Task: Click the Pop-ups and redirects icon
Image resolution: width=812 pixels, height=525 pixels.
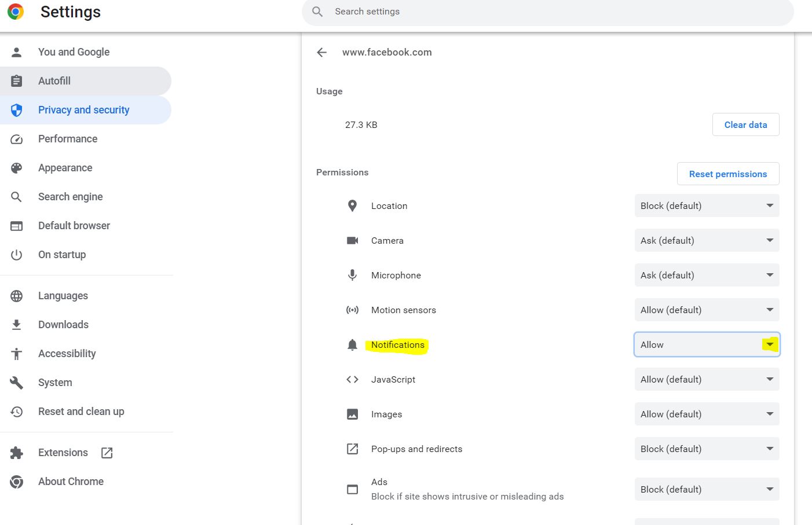Action: [x=352, y=449]
